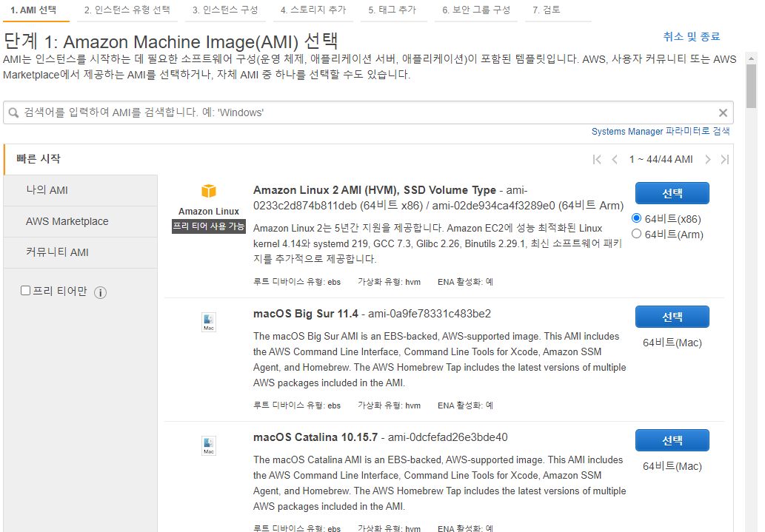Select macOS Catalina 10.15.7 with 선택 button

[x=672, y=440]
